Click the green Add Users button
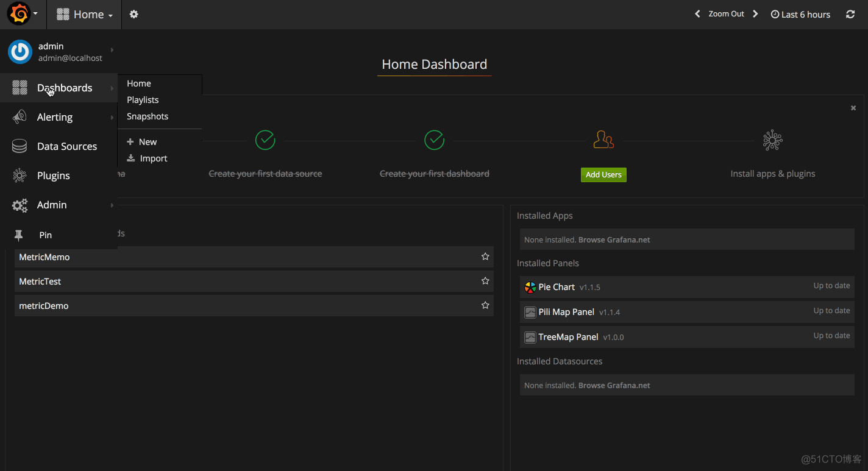The image size is (868, 471). [x=603, y=174]
